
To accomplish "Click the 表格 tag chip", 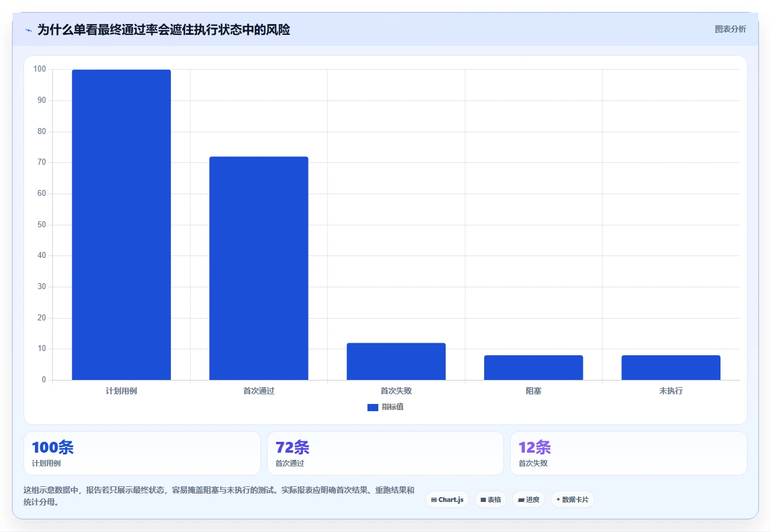I will [491, 500].
